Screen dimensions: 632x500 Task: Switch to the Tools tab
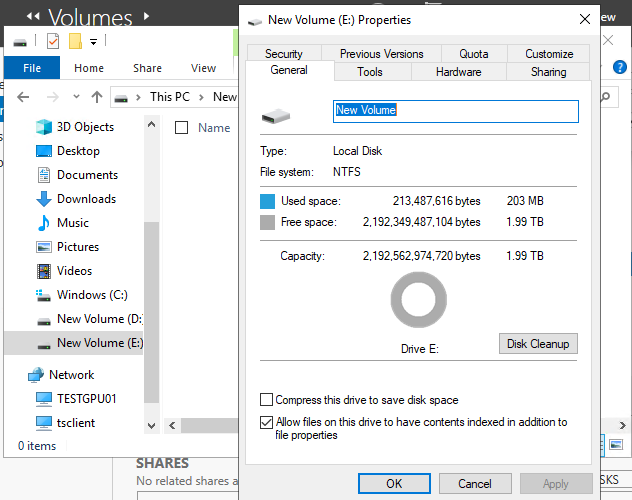(x=370, y=72)
